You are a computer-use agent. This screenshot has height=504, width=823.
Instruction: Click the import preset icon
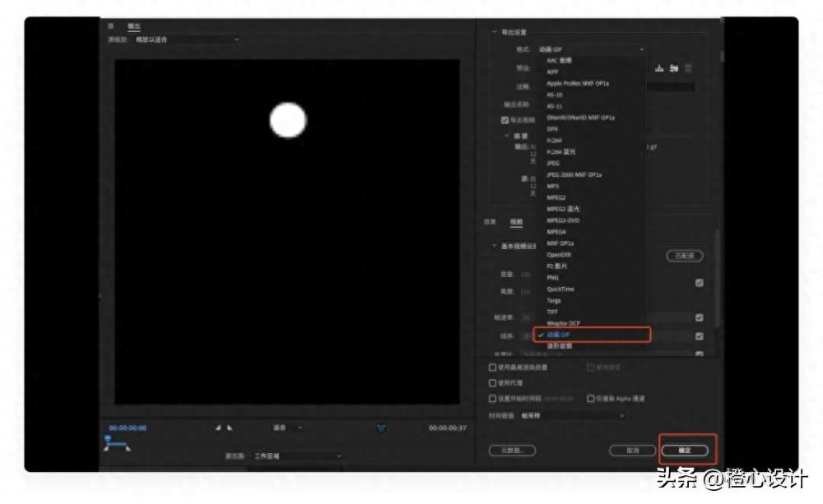tap(674, 68)
